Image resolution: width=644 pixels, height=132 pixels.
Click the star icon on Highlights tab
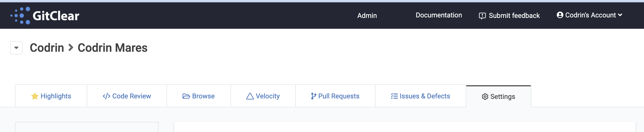tap(35, 96)
